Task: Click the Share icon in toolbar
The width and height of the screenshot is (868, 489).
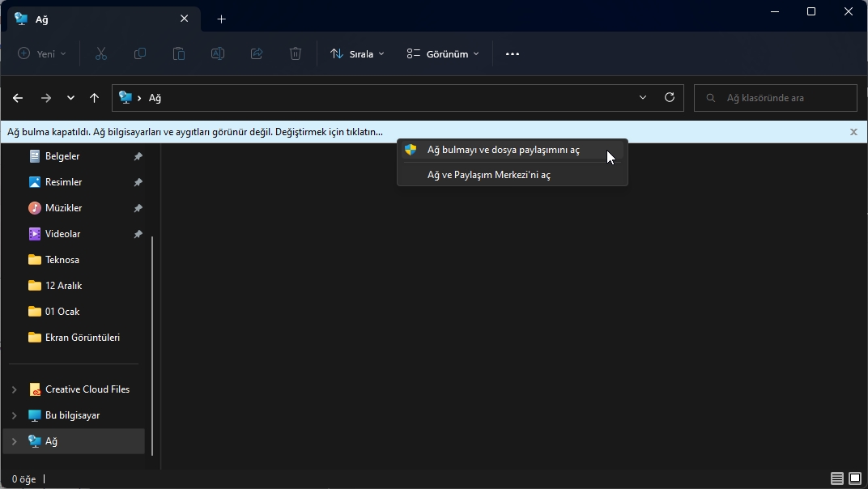Action: click(257, 53)
